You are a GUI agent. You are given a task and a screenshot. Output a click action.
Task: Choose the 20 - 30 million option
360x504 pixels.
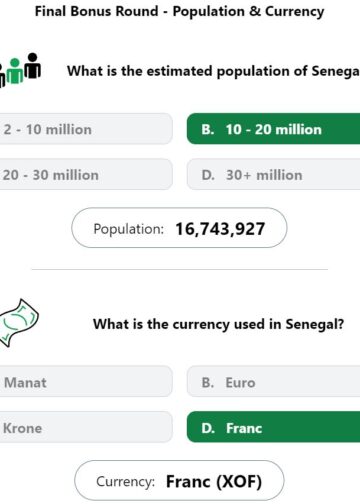point(86,174)
